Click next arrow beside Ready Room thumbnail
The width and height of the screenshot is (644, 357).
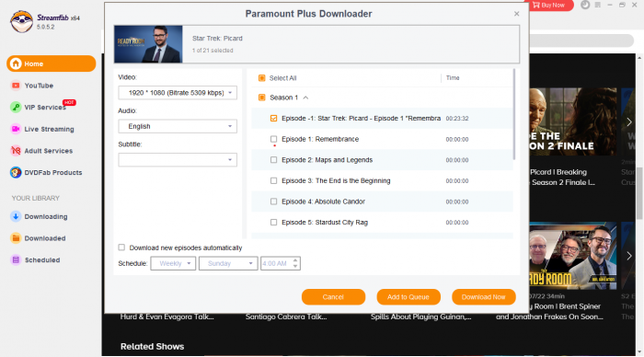point(628,256)
